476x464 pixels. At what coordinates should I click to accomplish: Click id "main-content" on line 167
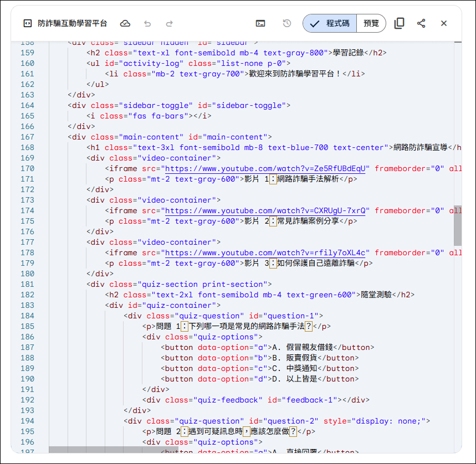pos(235,137)
